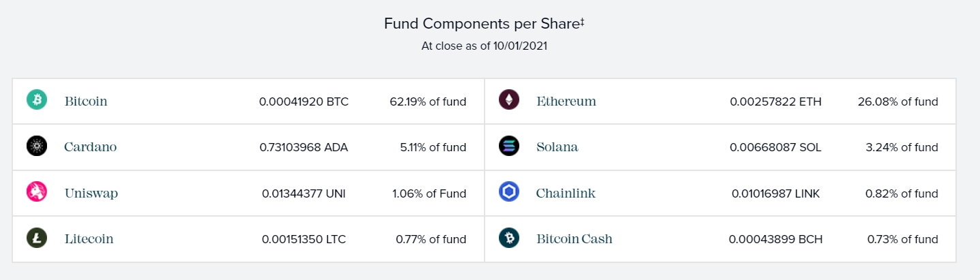The width and height of the screenshot is (980, 280).
Task: Click the Cardano logo icon
Action: pos(37,146)
